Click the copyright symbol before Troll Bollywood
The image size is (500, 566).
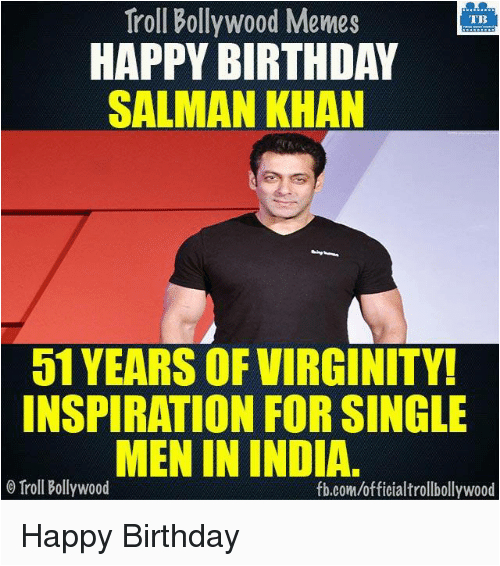click(11, 488)
